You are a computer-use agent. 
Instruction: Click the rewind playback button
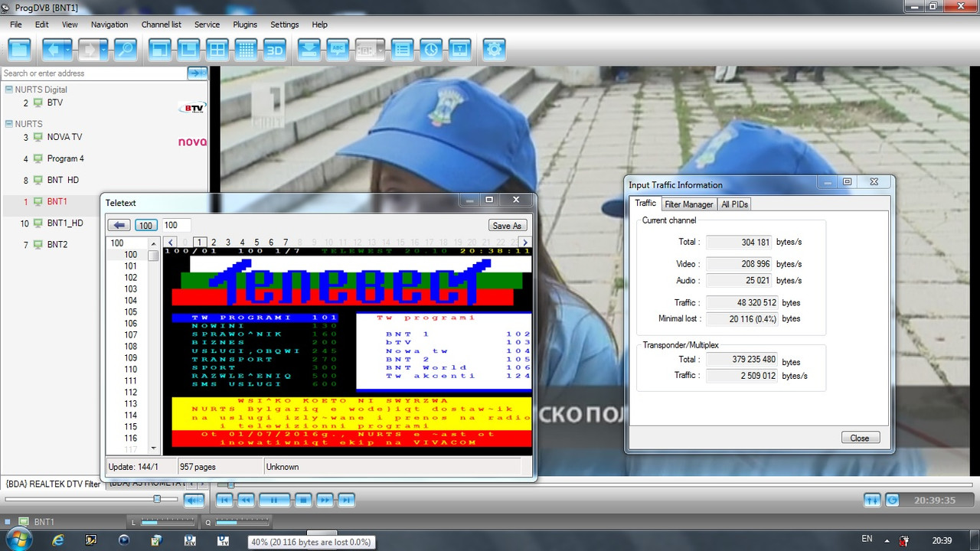click(x=245, y=500)
